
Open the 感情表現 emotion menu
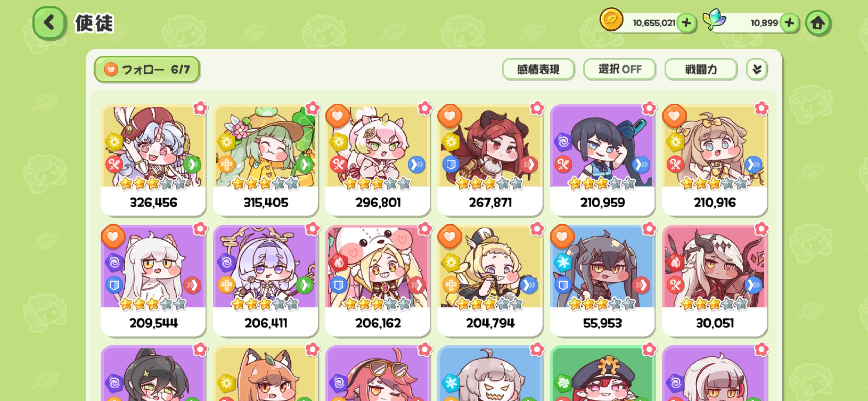click(538, 69)
